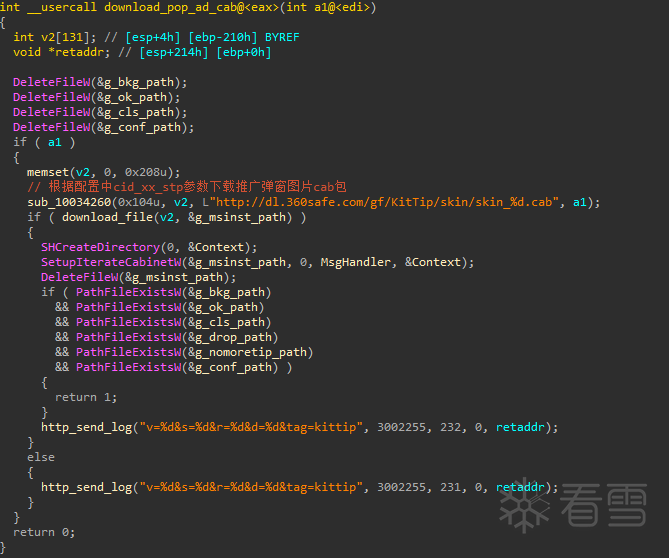Image resolution: width=669 pixels, height=558 pixels.
Task: Click the red Chinese comment line
Action: [x=186, y=187]
